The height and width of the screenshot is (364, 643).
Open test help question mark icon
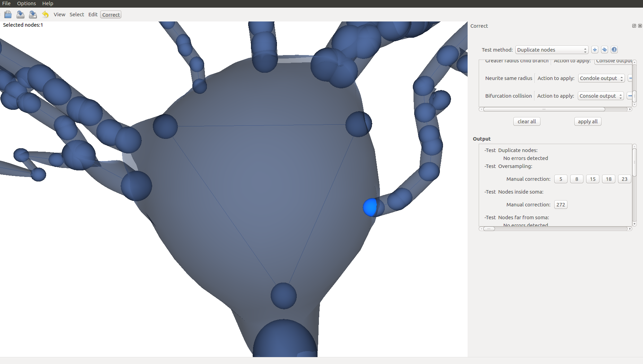(614, 50)
